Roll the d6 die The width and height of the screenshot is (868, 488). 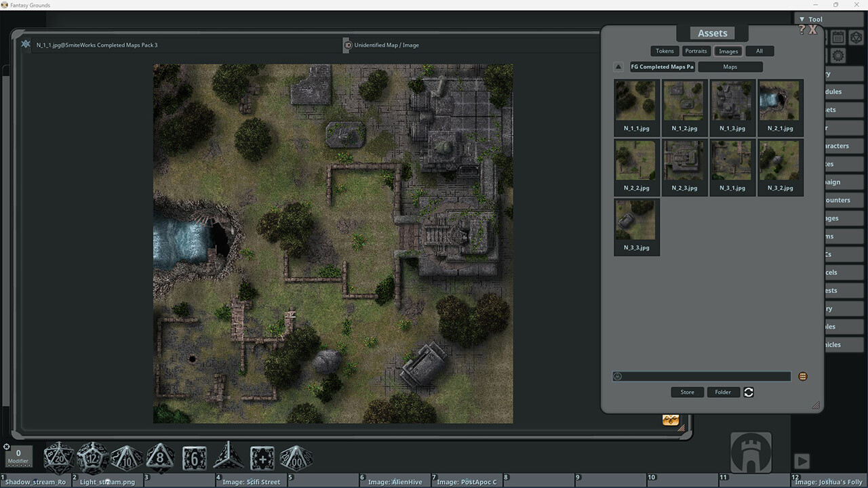[194, 457]
